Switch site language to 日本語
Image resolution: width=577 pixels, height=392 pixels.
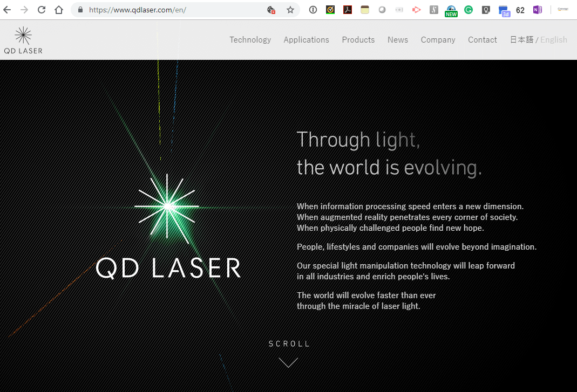(521, 40)
